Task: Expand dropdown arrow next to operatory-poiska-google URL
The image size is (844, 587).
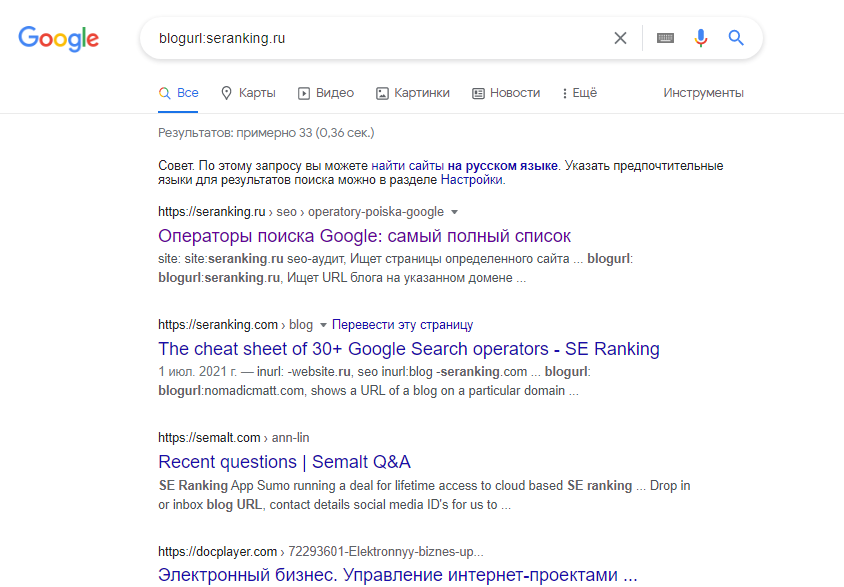Action: tap(454, 212)
